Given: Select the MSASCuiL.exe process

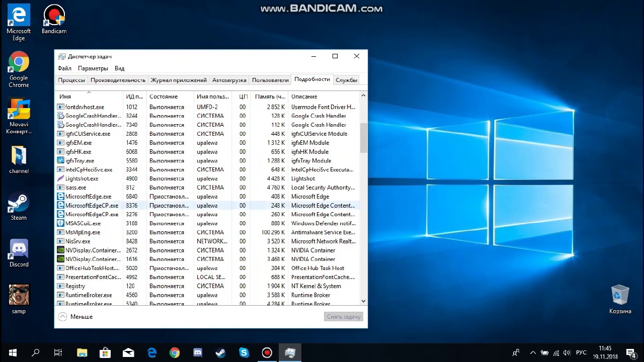Looking at the screenshot, I should pos(207,223).
